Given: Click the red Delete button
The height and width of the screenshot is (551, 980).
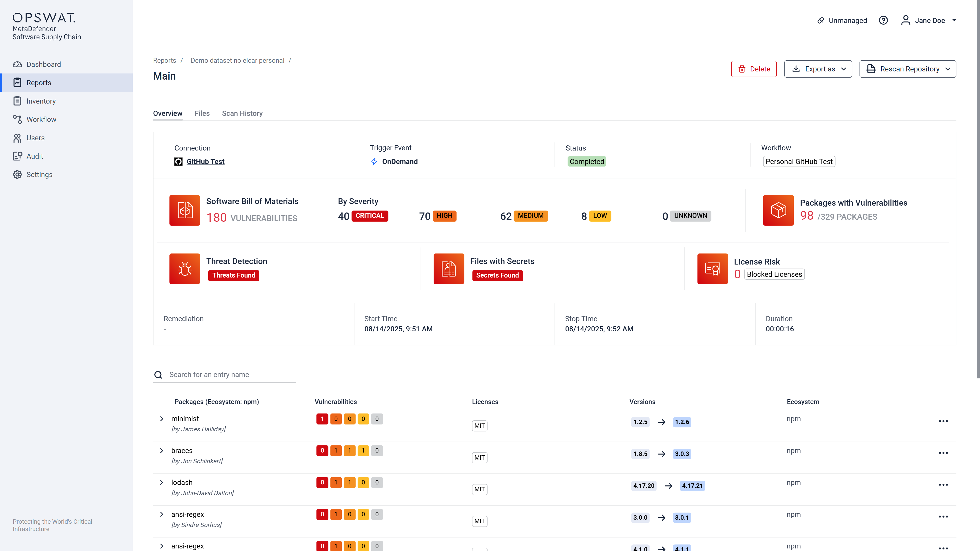Looking at the screenshot, I should pyautogui.click(x=754, y=69).
